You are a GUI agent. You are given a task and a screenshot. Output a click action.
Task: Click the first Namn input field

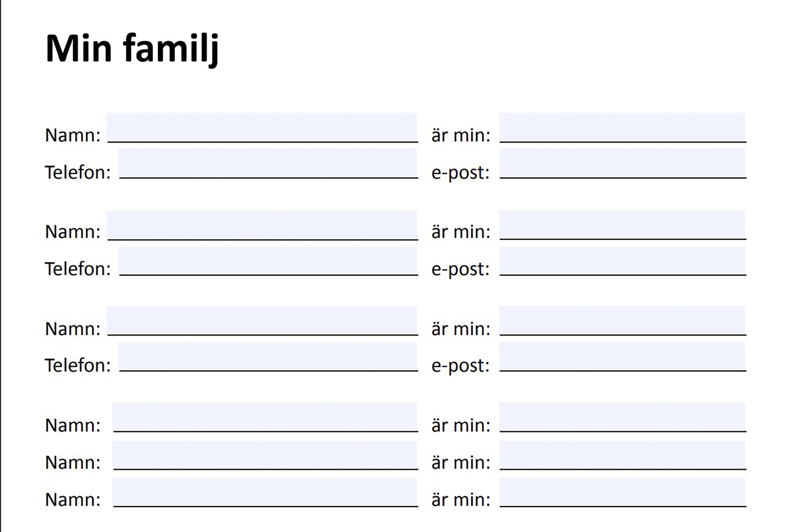(262, 127)
